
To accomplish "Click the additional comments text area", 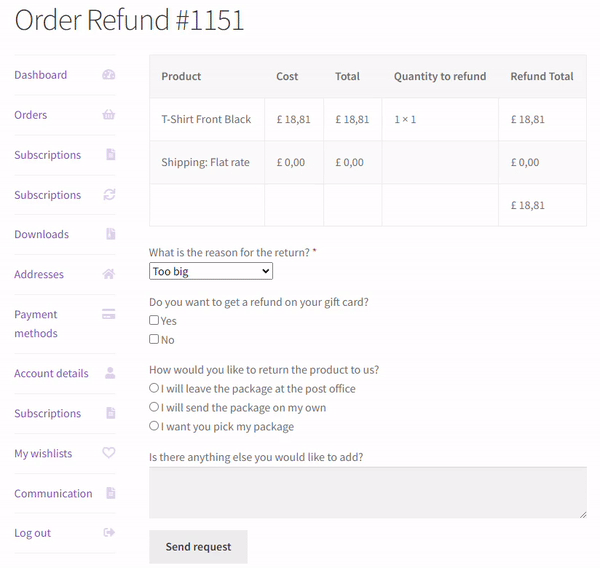I will [x=367, y=492].
